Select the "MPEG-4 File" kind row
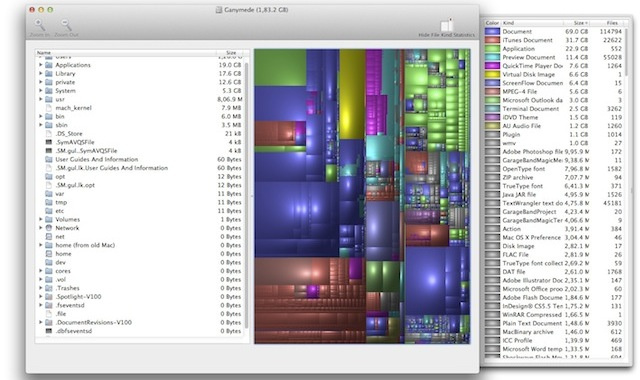 (x=554, y=91)
